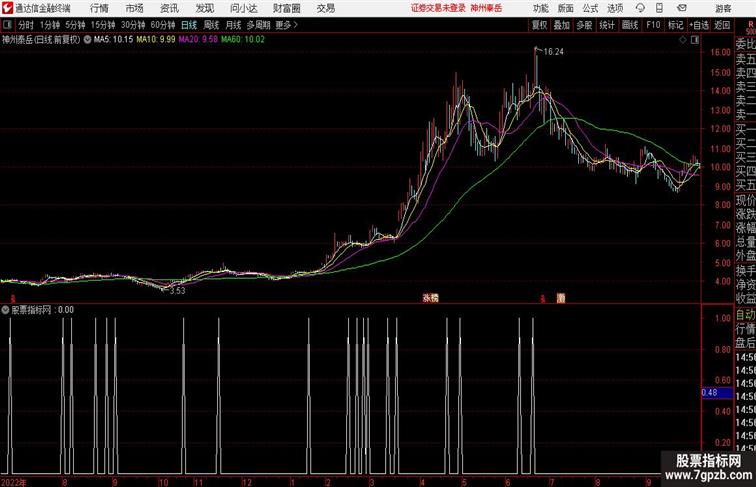Click the MA60: 10.02 value label
This screenshot has height=487, width=756.
pos(243,40)
